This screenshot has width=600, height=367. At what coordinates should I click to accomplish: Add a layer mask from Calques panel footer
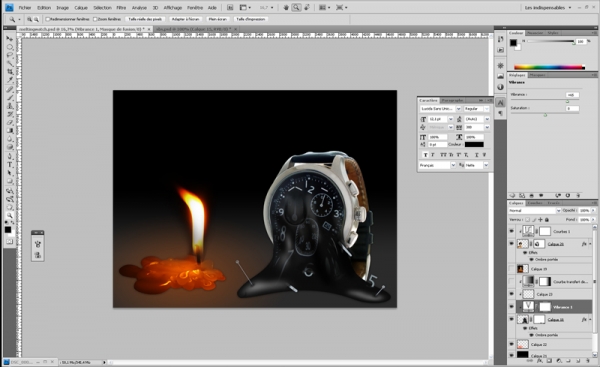pyautogui.click(x=549, y=361)
